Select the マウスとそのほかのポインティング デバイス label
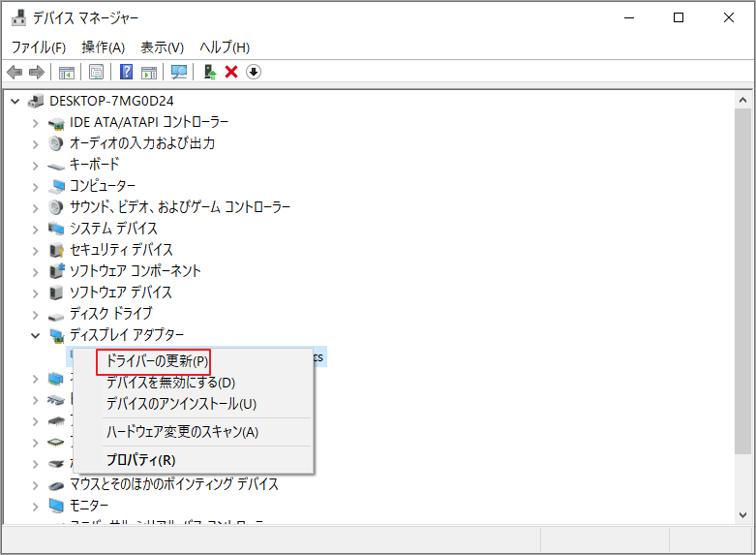Viewport: 756px width, 555px height. [x=174, y=483]
